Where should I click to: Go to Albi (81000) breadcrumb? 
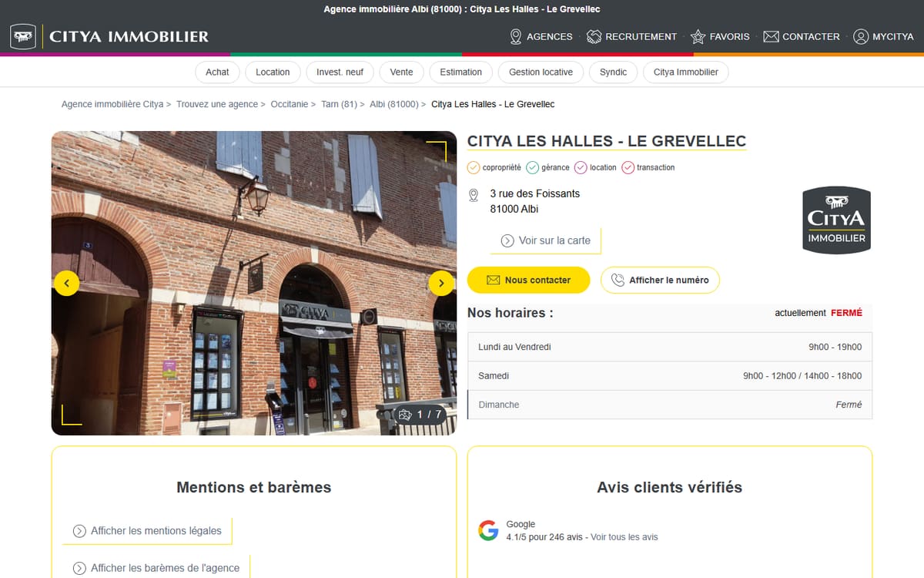(x=394, y=104)
